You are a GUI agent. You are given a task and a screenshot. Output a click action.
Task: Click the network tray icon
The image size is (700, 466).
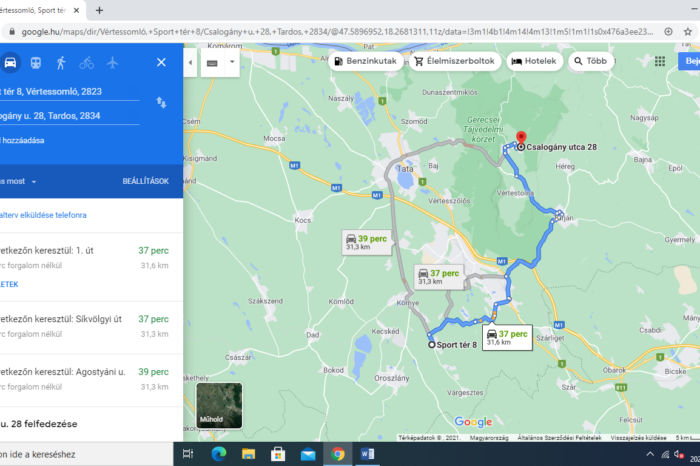[x=665, y=454]
